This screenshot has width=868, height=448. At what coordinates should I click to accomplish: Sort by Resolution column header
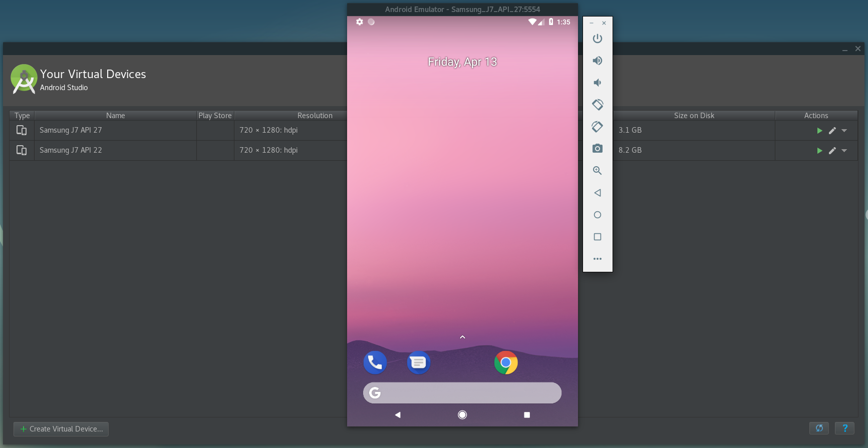pos(315,116)
